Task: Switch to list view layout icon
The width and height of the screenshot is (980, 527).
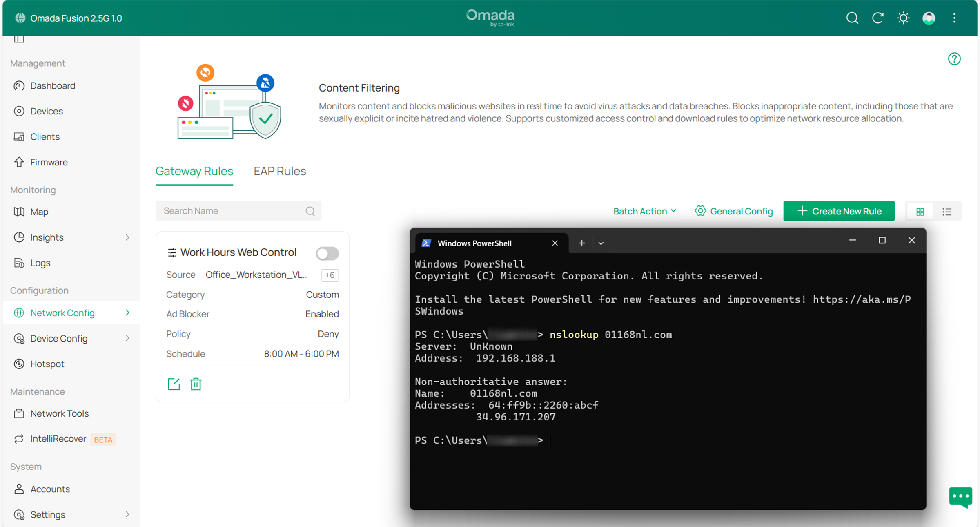Action: coord(947,212)
